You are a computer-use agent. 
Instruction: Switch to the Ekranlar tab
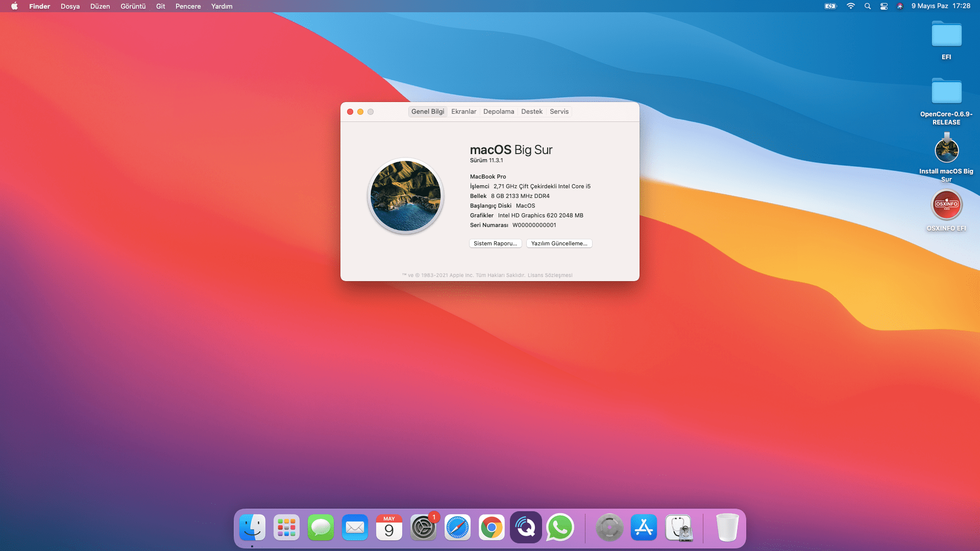pos(463,112)
